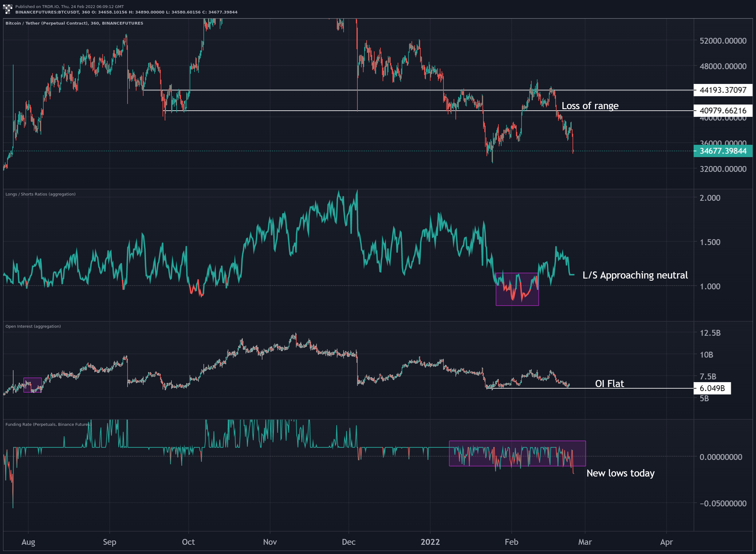
Task: Click the 40979.66216 price level label
Action: [x=723, y=111]
